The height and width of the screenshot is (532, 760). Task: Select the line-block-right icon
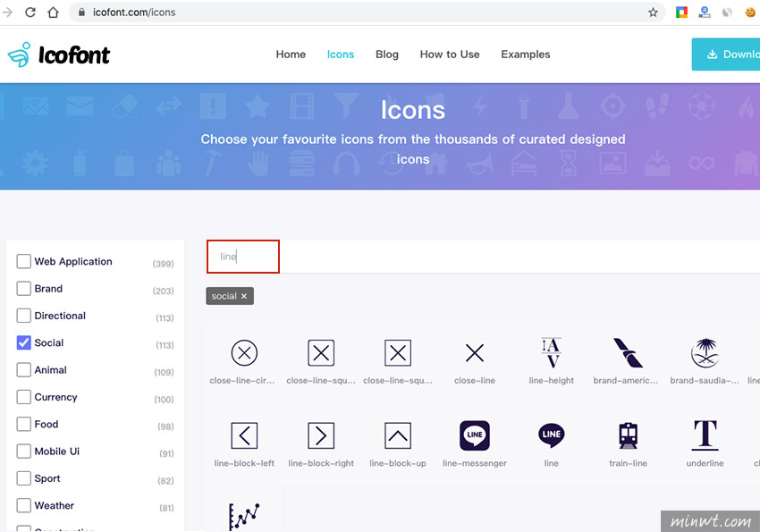[x=321, y=435]
